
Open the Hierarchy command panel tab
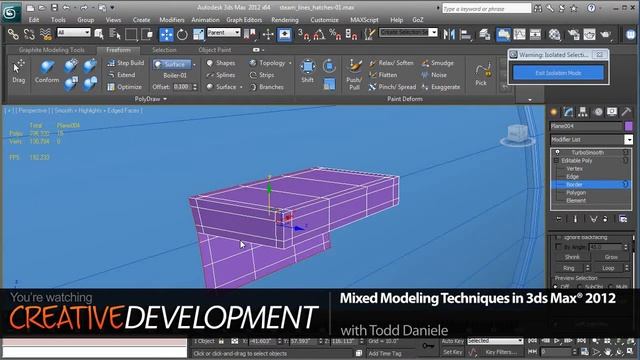(x=582, y=112)
